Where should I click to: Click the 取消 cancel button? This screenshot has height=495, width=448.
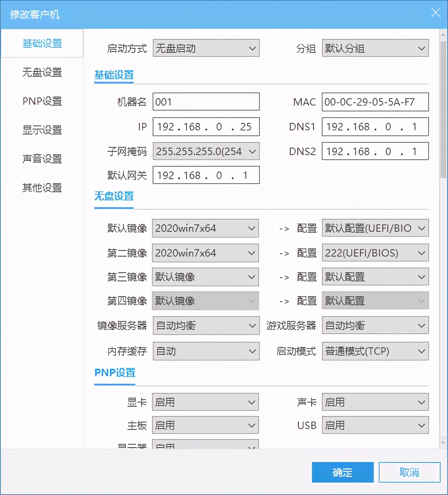pyautogui.click(x=409, y=472)
